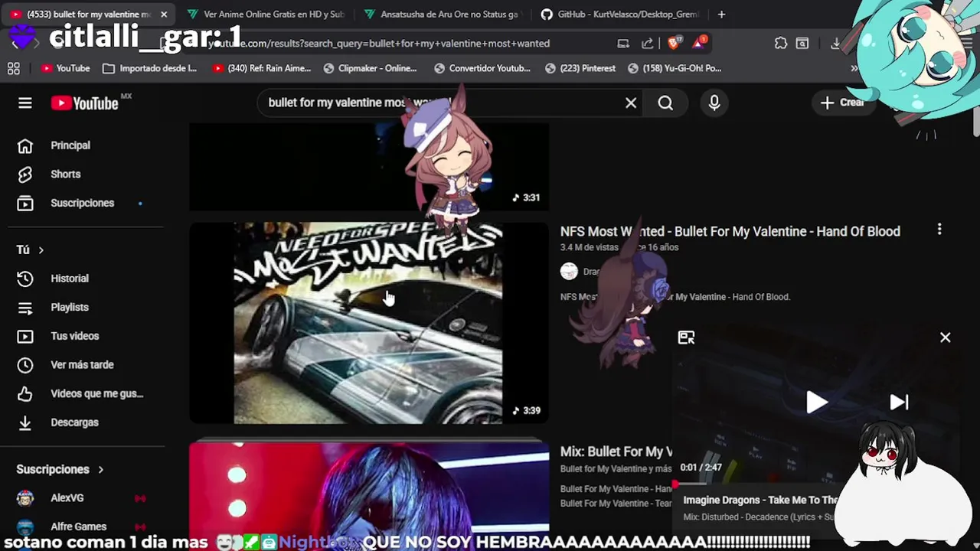Image resolution: width=980 pixels, height=551 pixels.
Task: Expand the miniplayer to full page
Action: 686,337
